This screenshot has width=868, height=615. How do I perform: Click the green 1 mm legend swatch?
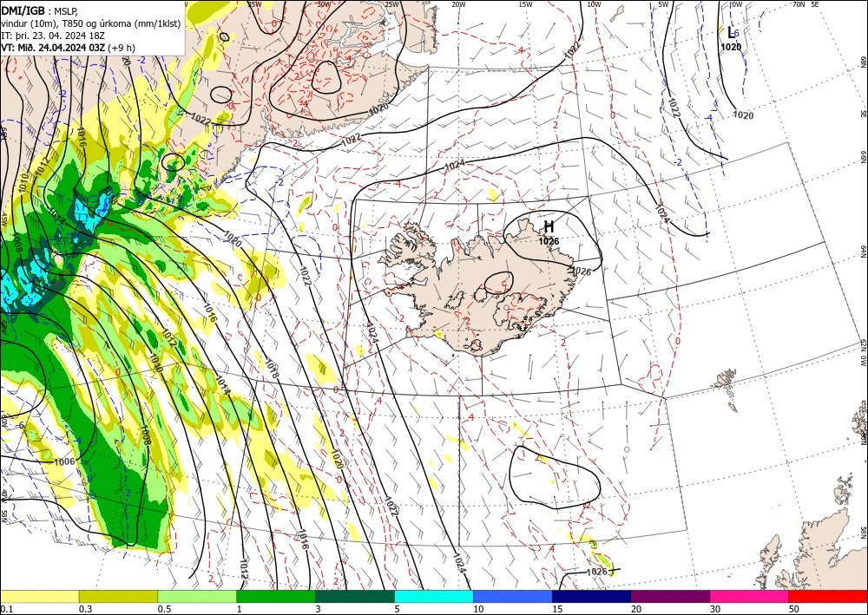(276, 596)
